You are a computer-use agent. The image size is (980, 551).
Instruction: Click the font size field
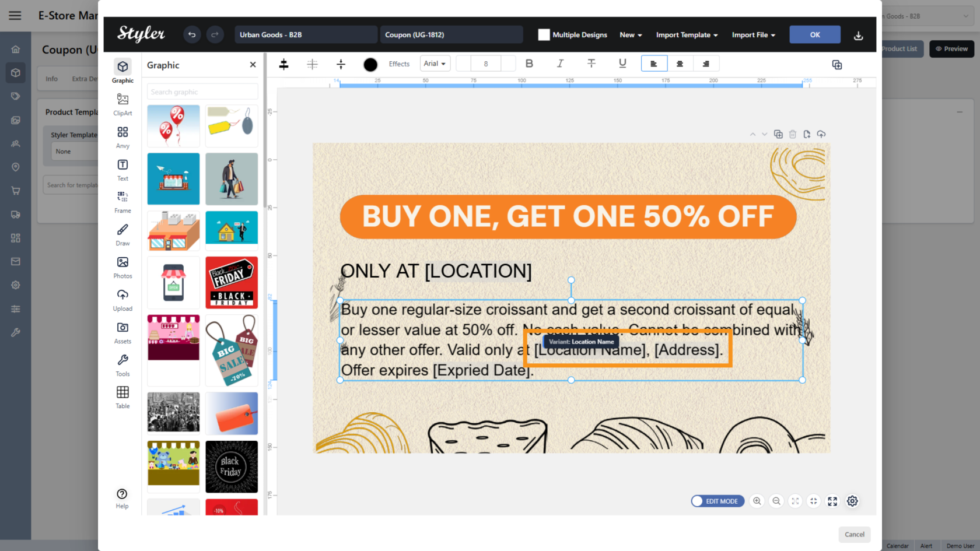[486, 64]
